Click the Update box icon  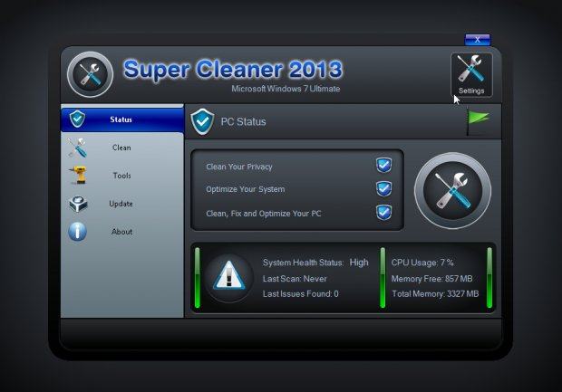pyautogui.click(x=78, y=204)
